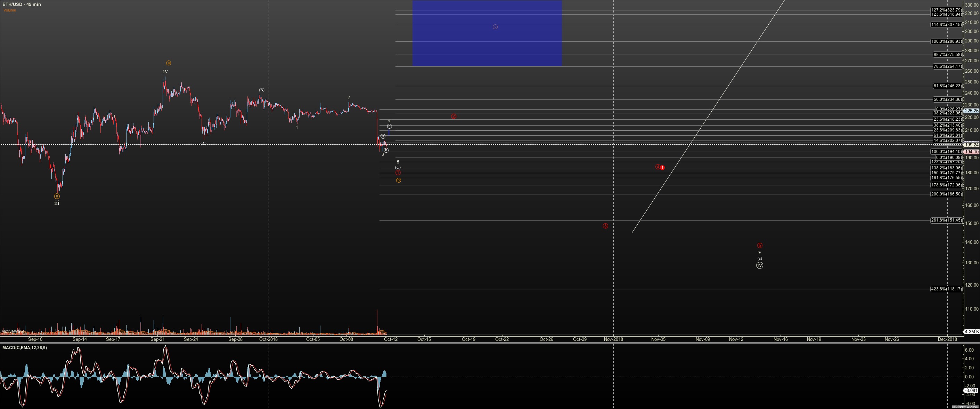Click the red exclamation alert marker

pyautogui.click(x=662, y=168)
